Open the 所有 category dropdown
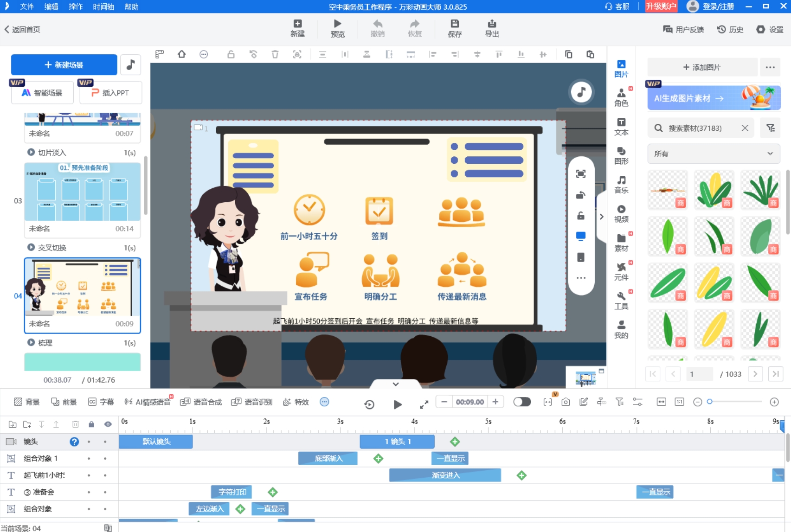Image resolution: width=791 pixels, height=532 pixels. (713, 154)
